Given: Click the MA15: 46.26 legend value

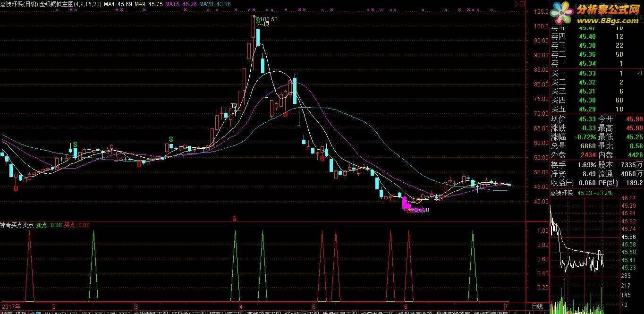Looking at the screenshot, I should point(182,4).
